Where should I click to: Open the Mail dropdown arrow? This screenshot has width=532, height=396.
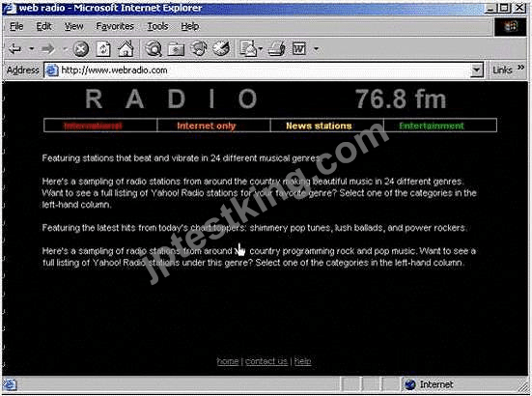click(x=261, y=49)
